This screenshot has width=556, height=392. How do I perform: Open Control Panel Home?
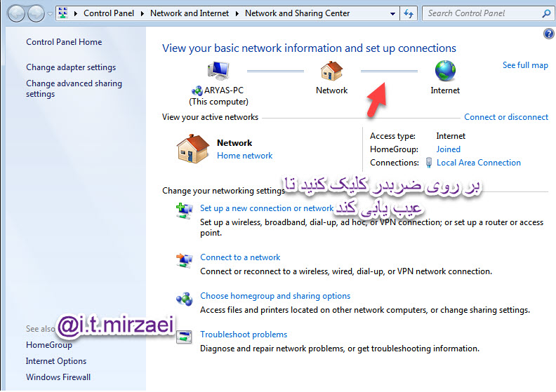[64, 42]
